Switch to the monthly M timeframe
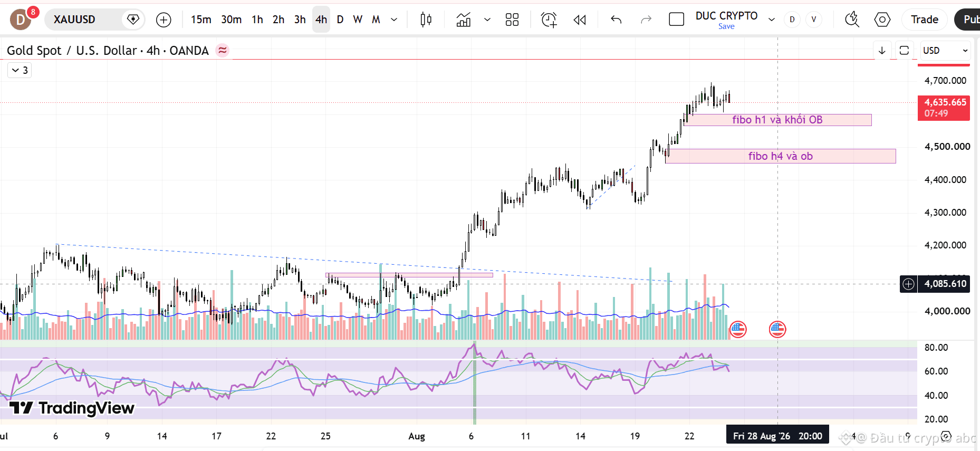The height and width of the screenshot is (451, 980). click(376, 20)
